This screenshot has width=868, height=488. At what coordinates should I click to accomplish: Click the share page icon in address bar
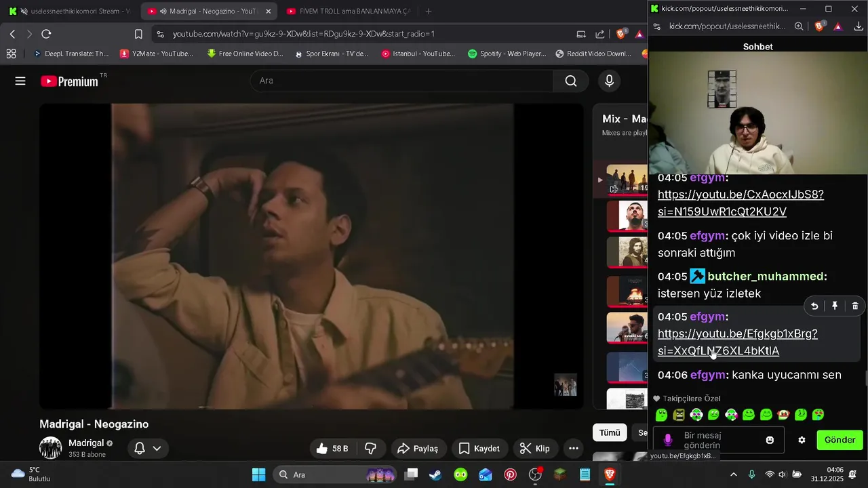coord(600,34)
